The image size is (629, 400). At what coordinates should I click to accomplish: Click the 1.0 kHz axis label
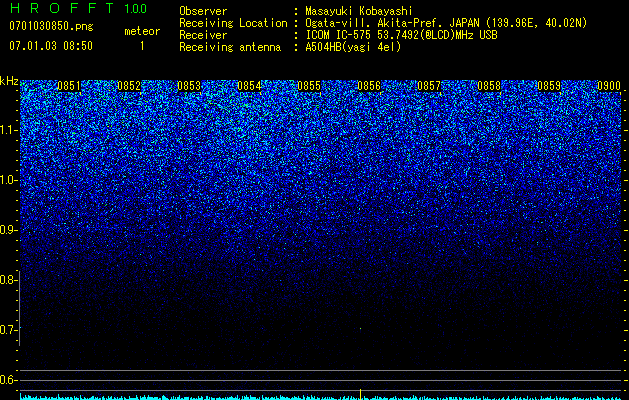[x=8, y=180]
